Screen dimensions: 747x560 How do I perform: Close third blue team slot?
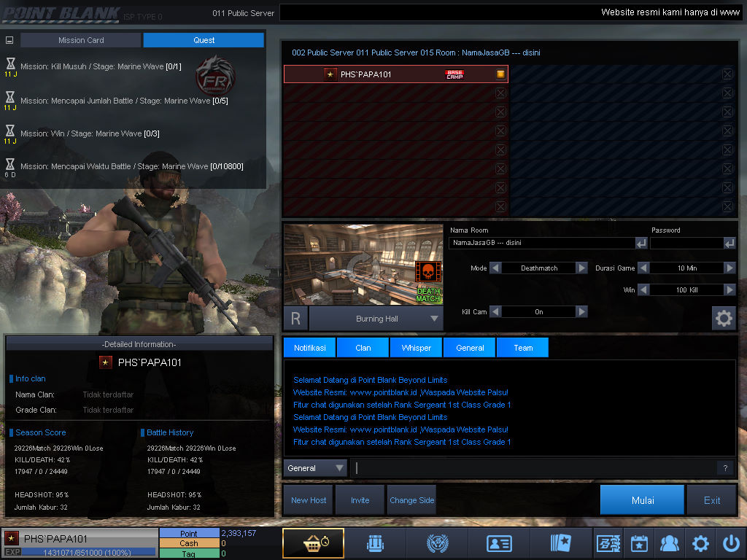tap(727, 112)
